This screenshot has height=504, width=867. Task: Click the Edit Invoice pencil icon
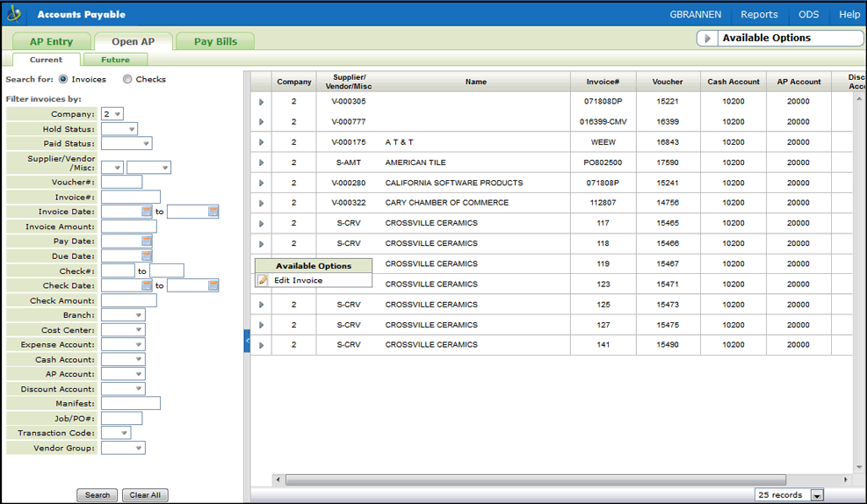tap(263, 281)
